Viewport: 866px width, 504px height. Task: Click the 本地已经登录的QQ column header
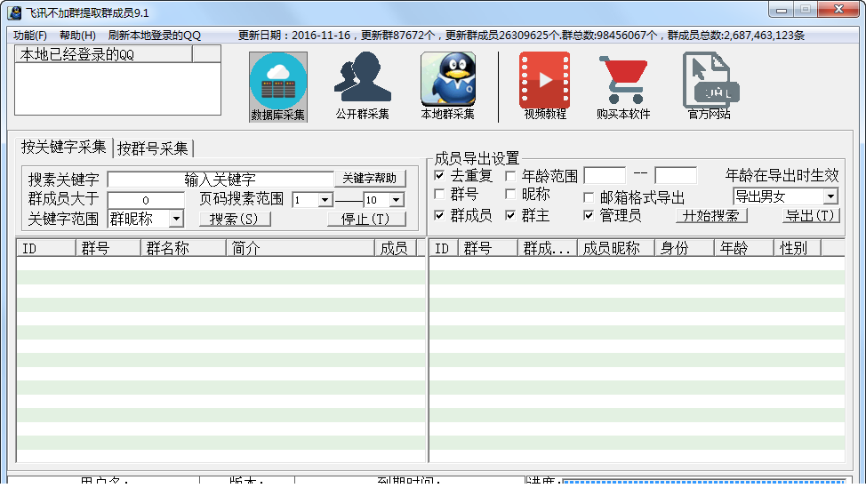pos(103,54)
